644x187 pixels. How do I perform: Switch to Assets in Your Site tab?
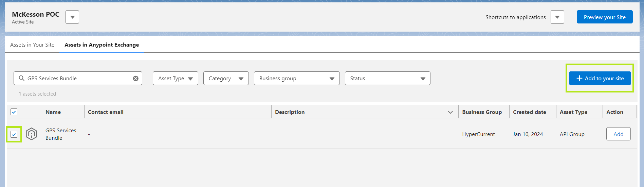pyautogui.click(x=32, y=45)
